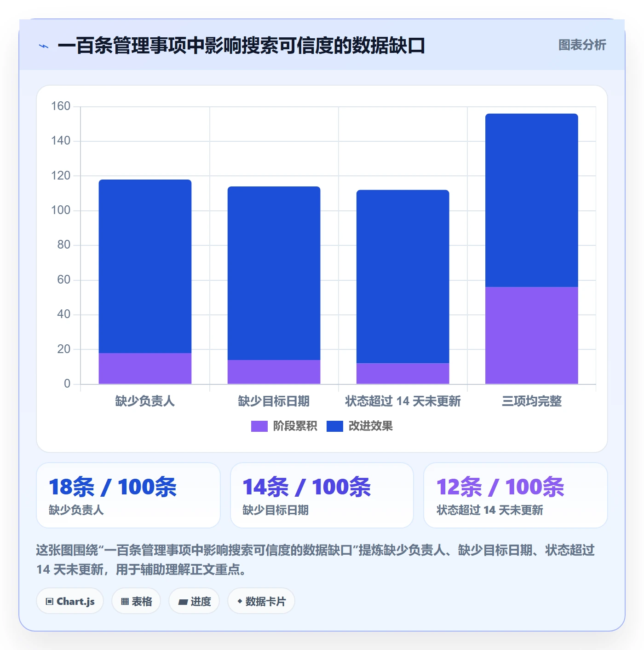
Task: Click the purple 阶段累积 legend swatch
Action: pos(259,426)
